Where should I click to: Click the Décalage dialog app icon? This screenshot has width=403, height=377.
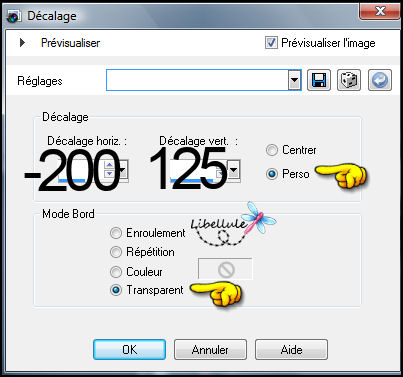(14, 16)
